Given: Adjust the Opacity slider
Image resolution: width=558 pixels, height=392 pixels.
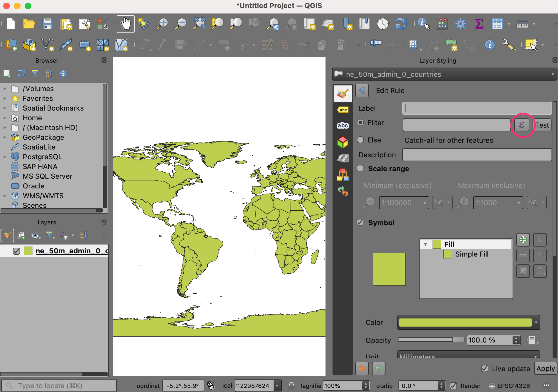Looking at the screenshot, I should coord(458,340).
